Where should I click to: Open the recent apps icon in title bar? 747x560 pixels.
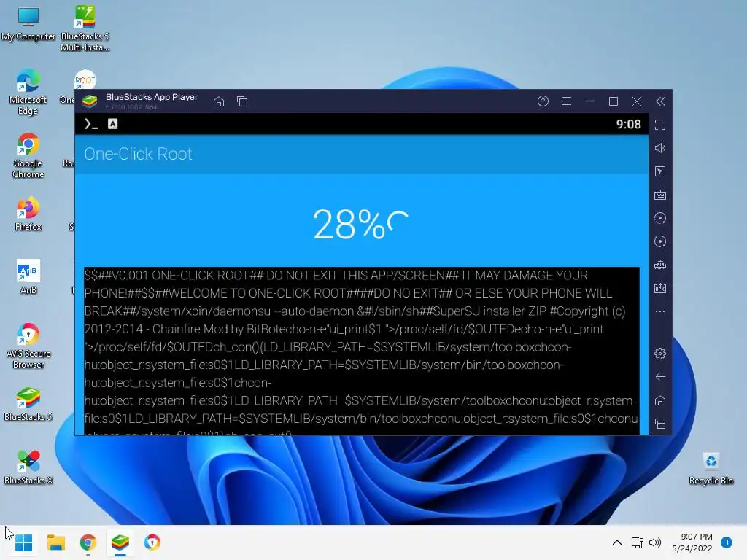coord(242,101)
